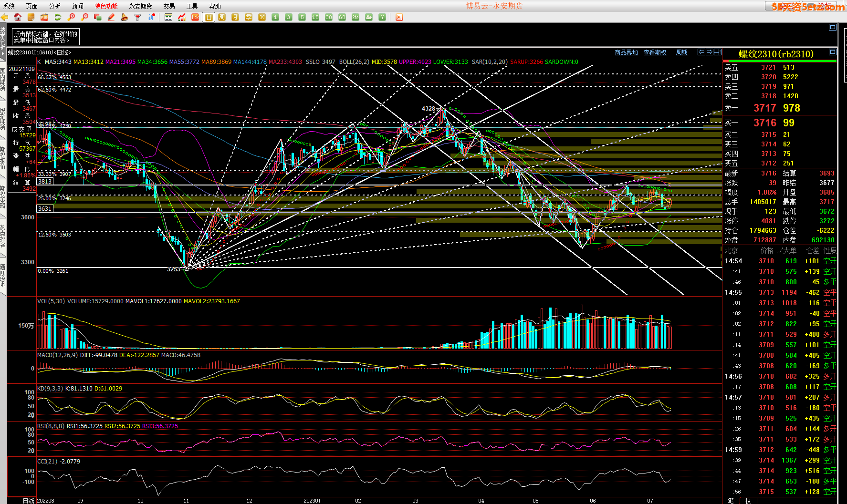Viewport: 847px width, 504px height.
Task: Click the green Y period icon
Action: 382,17
